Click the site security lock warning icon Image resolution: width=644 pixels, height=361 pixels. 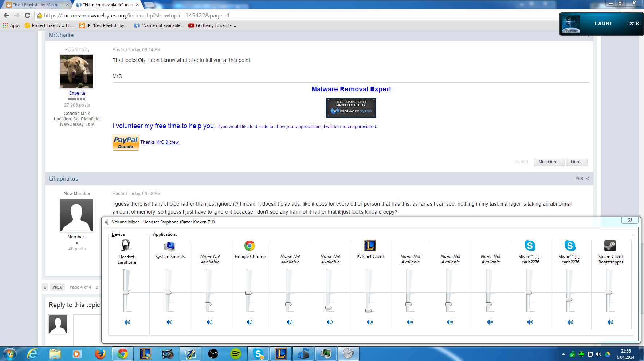[x=40, y=16]
